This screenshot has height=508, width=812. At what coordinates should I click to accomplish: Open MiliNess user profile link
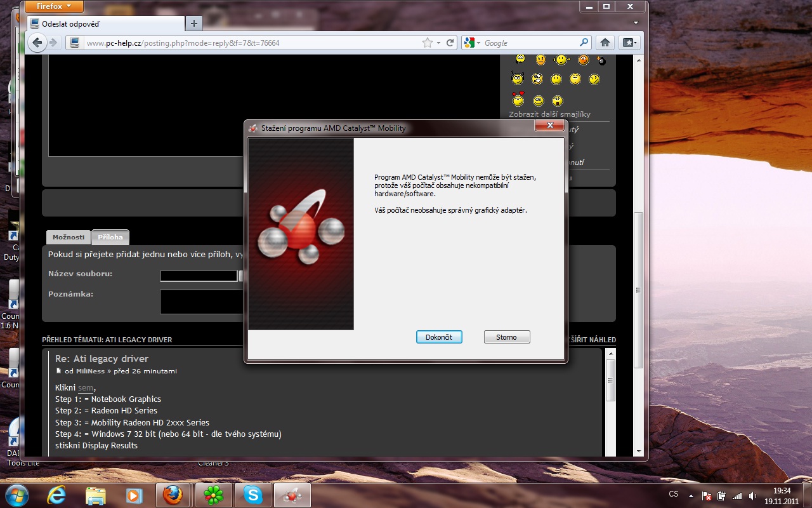(90, 371)
